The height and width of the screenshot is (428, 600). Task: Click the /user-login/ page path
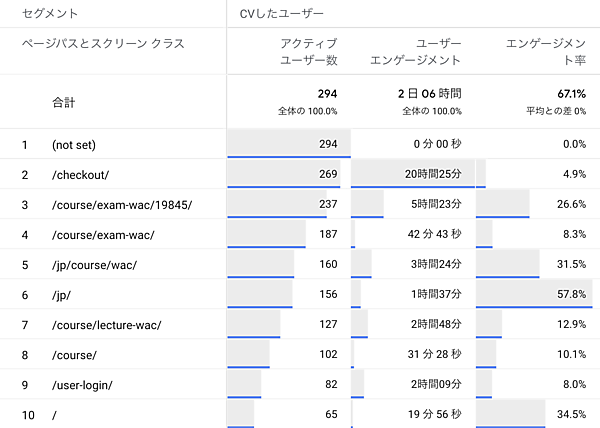point(82,385)
